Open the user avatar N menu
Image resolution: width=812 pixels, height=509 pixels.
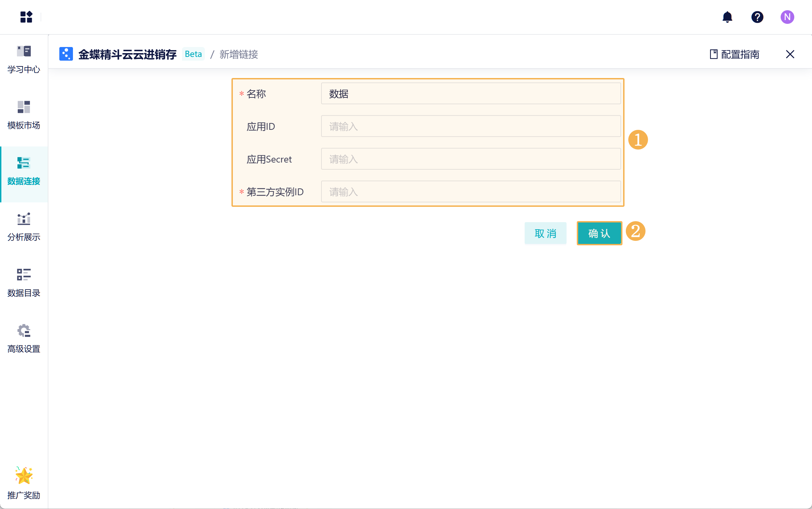(x=787, y=17)
